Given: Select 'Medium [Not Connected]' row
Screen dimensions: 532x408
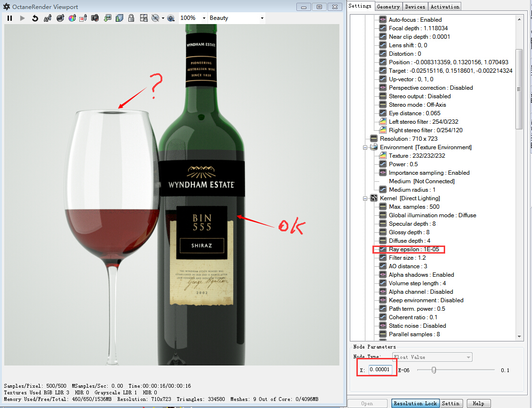Looking at the screenshot, I should point(422,181).
